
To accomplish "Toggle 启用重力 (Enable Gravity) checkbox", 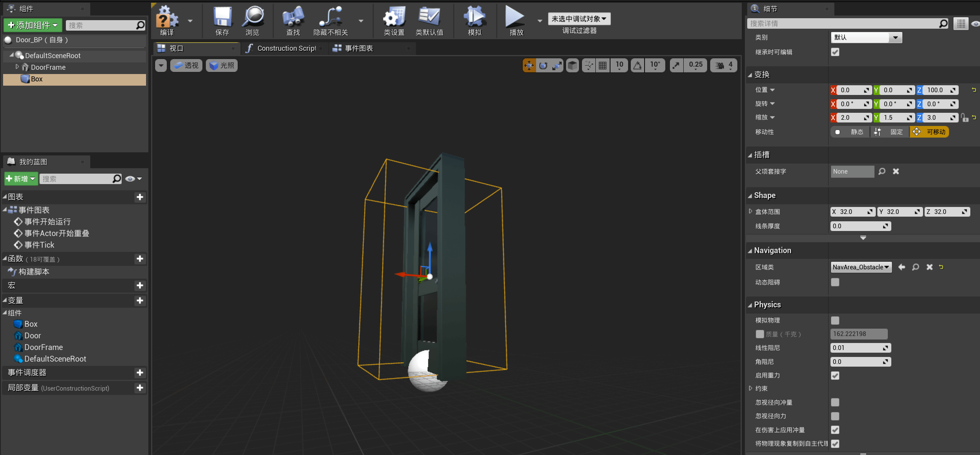I will (835, 376).
